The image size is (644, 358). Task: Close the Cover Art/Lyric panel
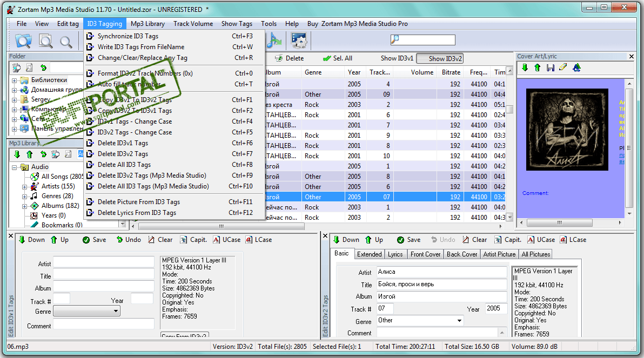point(631,56)
